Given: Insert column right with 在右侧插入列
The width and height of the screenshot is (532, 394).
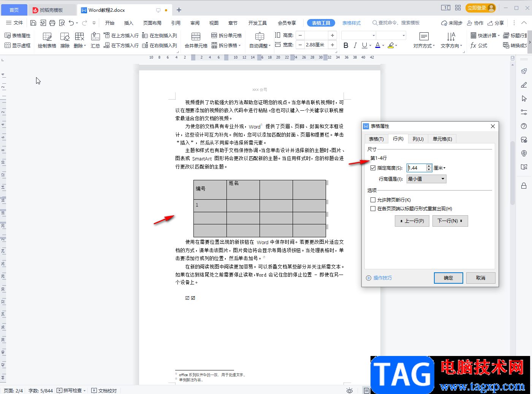Looking at the screenshot, I should 160,45.
